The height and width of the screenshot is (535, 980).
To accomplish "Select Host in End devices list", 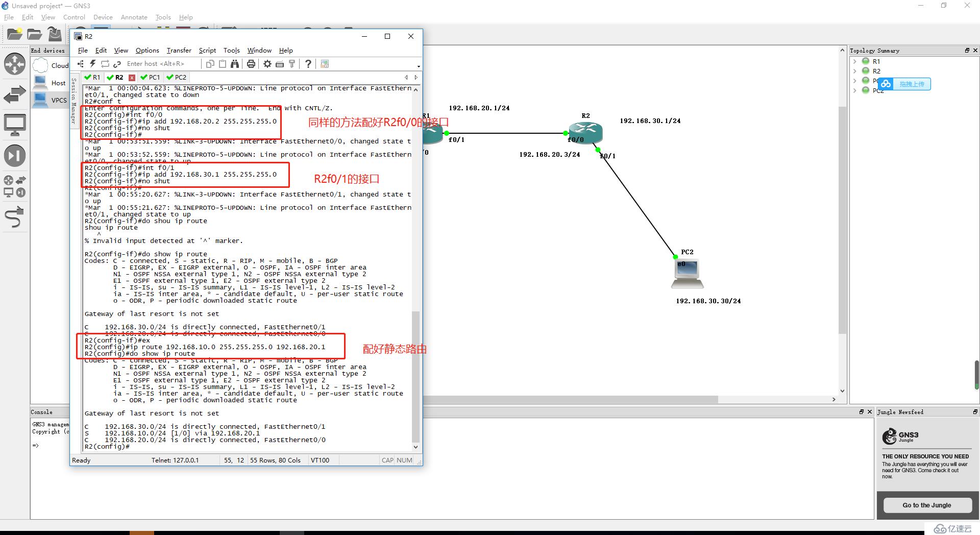I will pos(50,83).
